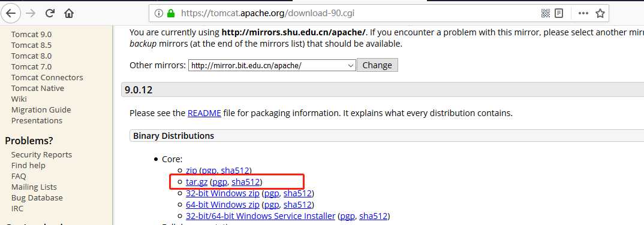Click the Change mirror button
The height and width of the screenshot is (225, 644).
(377, 65)
